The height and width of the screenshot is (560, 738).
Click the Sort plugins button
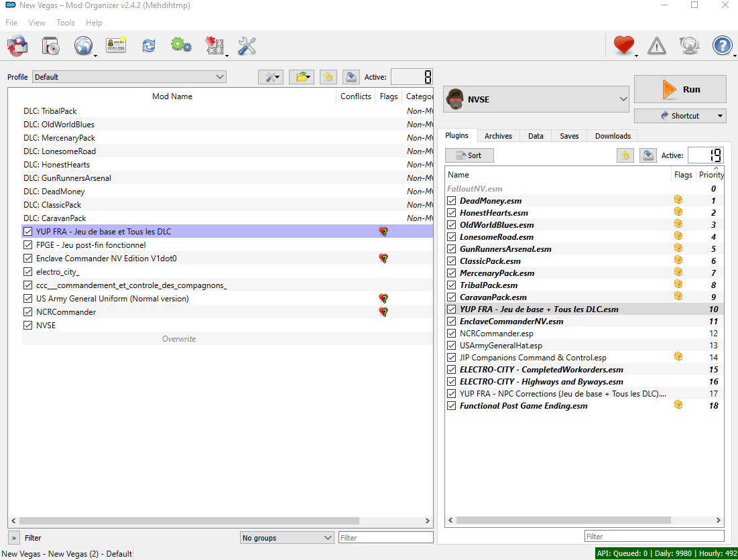[x=469, y=155]
